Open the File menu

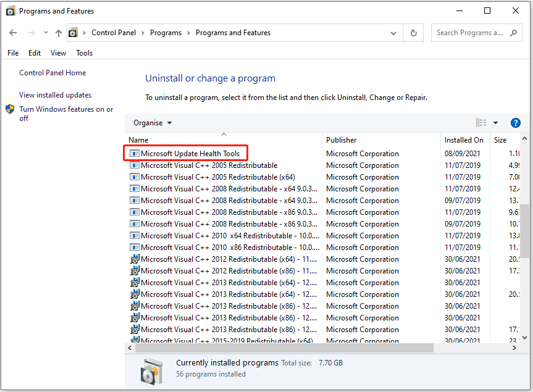[x=13, y=53]
